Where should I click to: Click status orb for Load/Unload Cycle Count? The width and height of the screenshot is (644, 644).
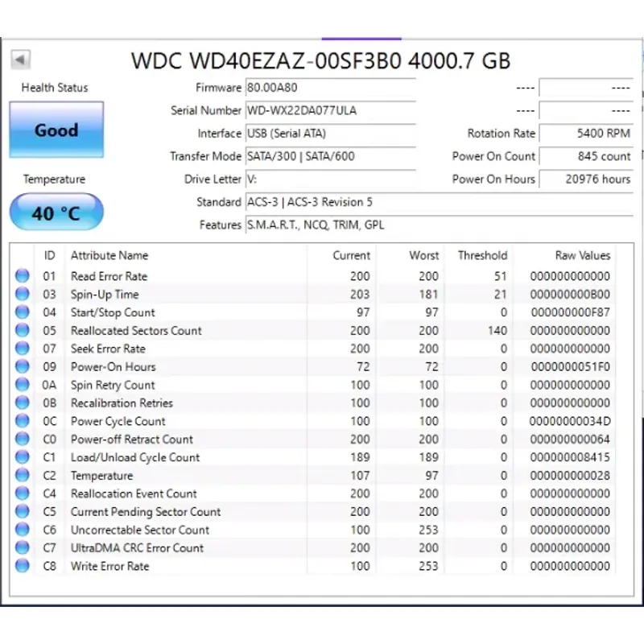(23, 457)
